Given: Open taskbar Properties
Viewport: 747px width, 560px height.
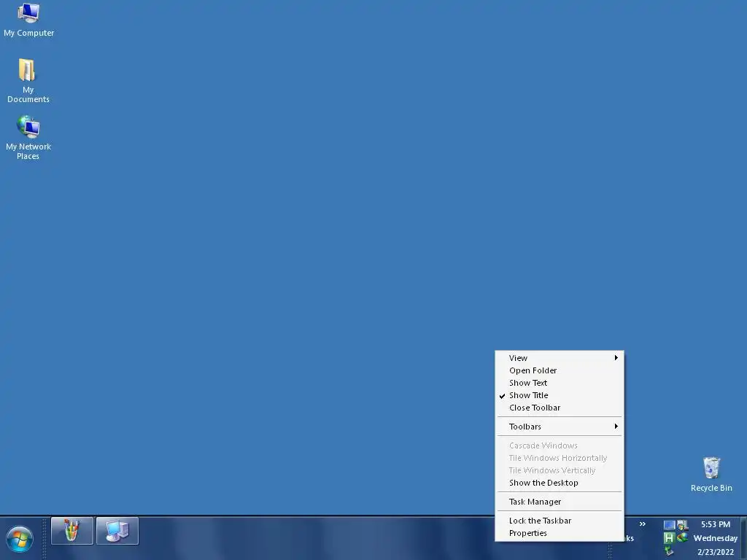Looking at the screenshot, I should 560,533.
